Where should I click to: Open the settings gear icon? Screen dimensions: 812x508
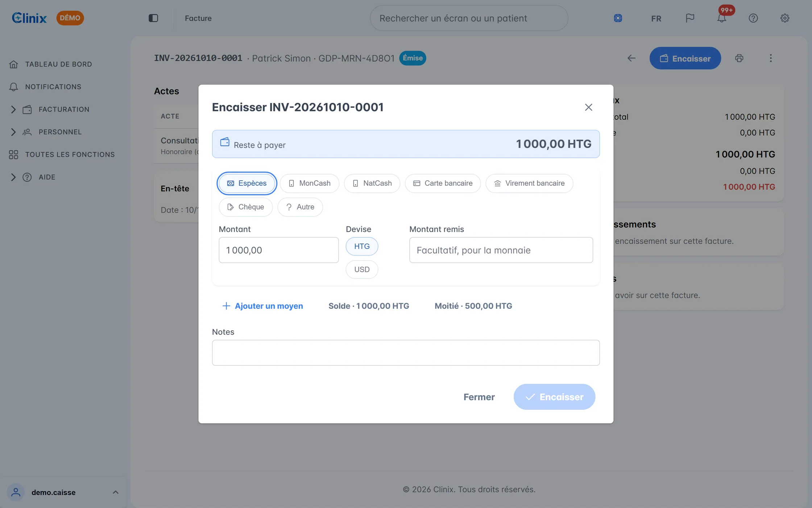785,18
